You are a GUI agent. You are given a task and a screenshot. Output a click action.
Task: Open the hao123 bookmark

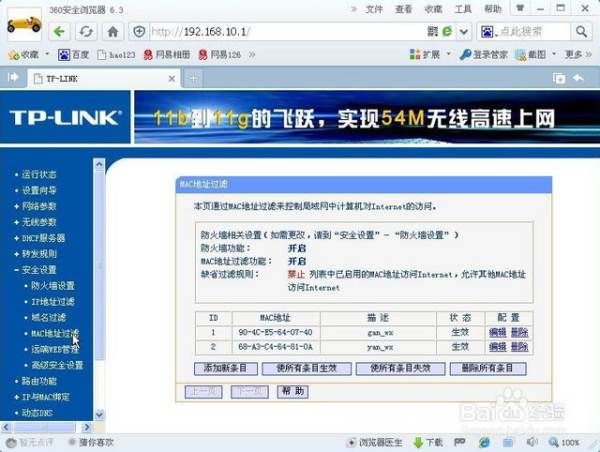(116, 55)
